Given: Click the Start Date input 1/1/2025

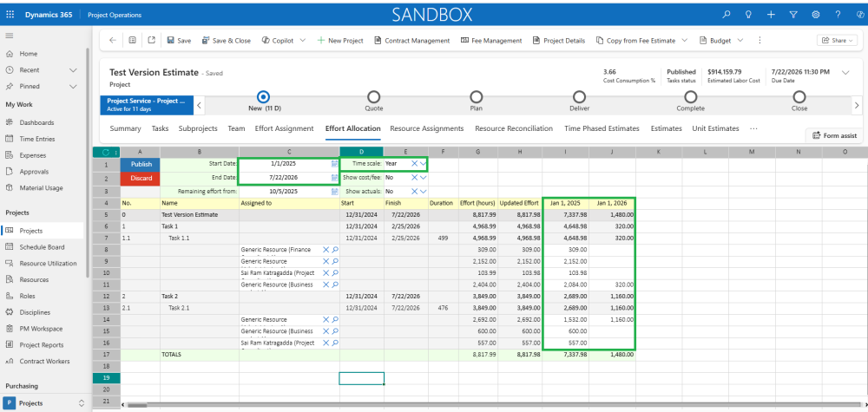Looking at the screenshot, I should [285, 164].
